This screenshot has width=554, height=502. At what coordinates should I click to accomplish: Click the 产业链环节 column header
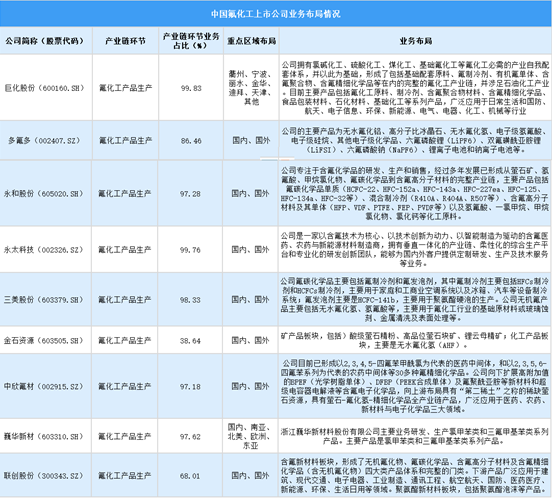pyautogui.click(x=125, y=41)
